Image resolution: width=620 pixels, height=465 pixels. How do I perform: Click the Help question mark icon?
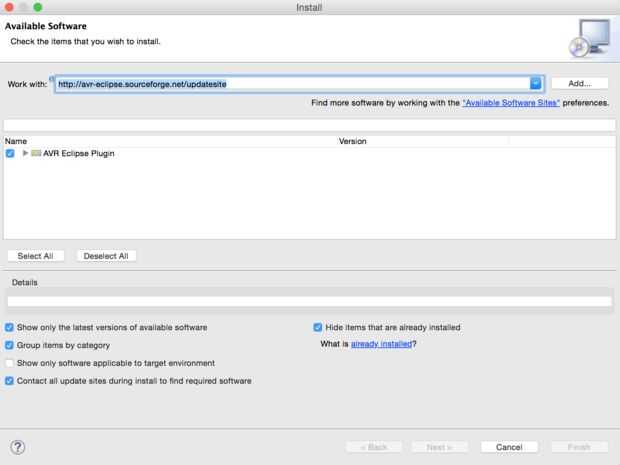[17, 447]
